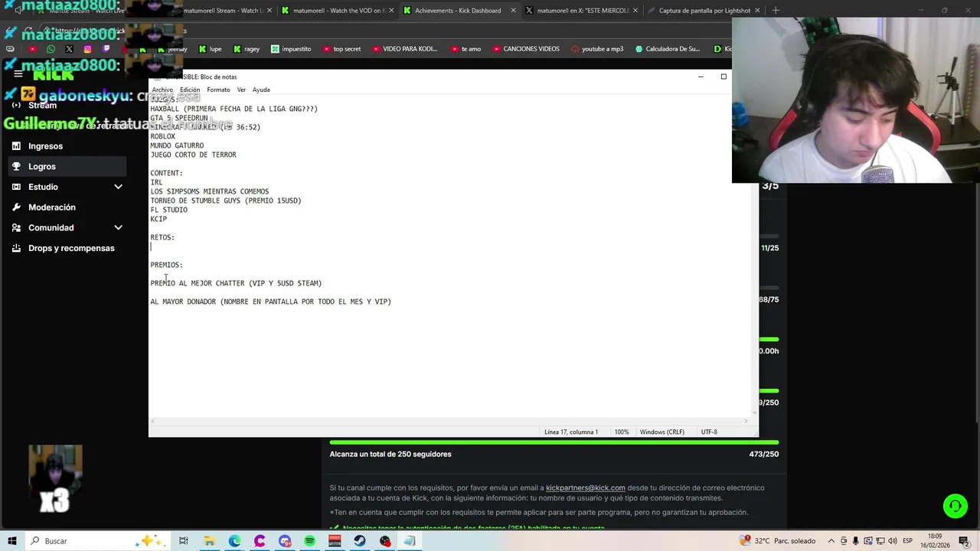Viewport: 980px width, 551px height.
Task: Open Task View from the taskbar
Action: (x=184, y=541)
